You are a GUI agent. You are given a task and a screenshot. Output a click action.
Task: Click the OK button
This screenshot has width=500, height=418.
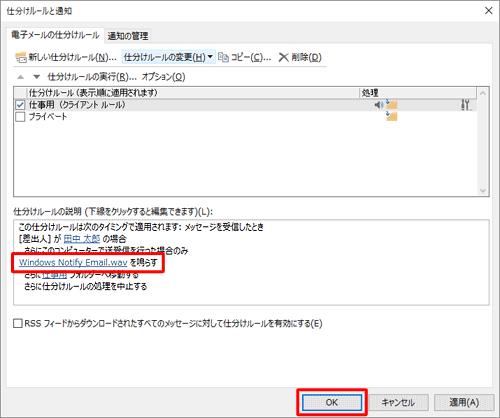tap(332, 402)
